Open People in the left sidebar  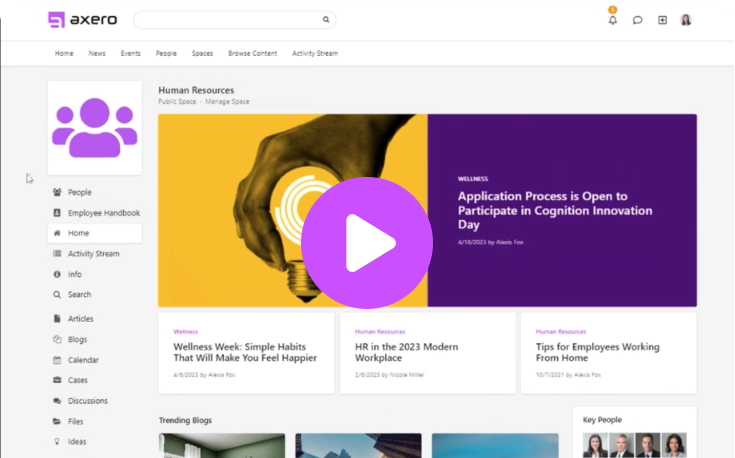click(79, 192)
